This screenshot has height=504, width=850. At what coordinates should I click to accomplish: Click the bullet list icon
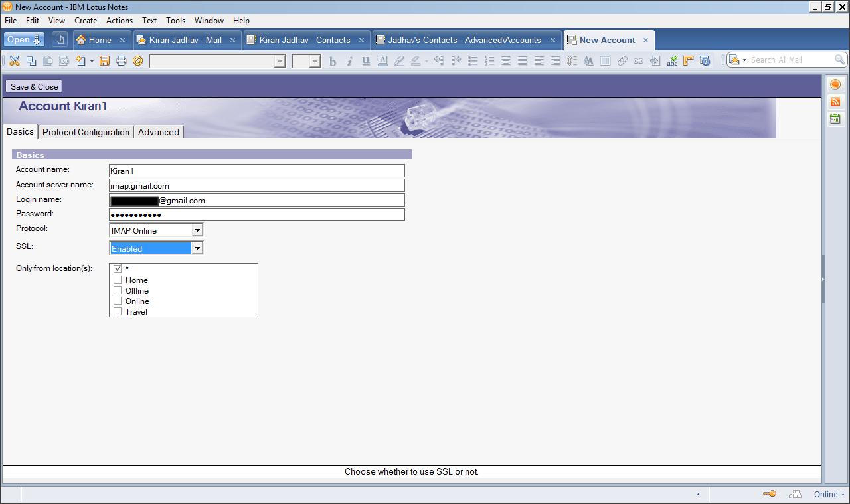click(x=473, y=61)
